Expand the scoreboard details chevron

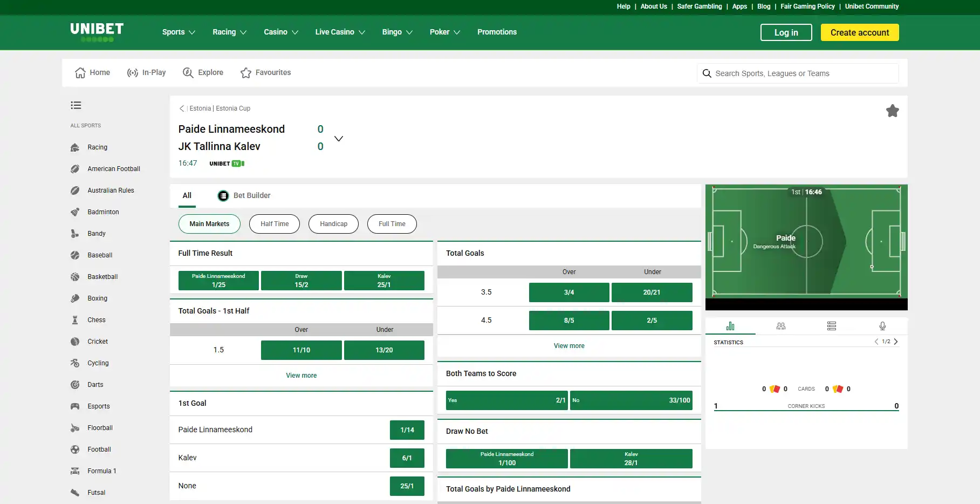339,139
